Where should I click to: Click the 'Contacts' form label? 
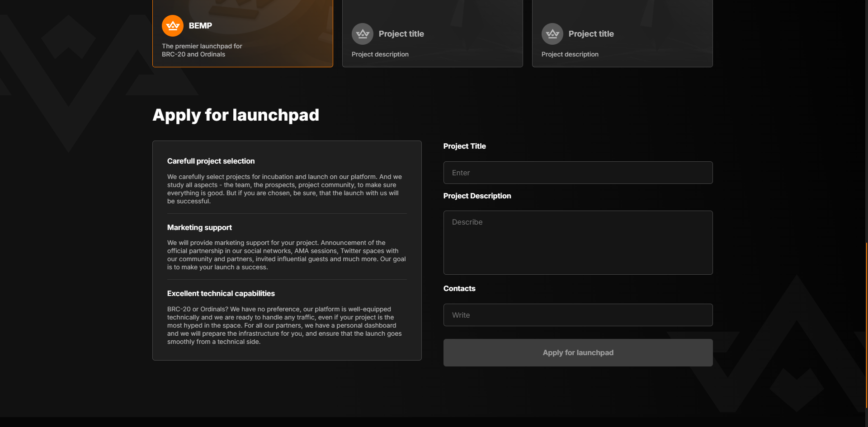[x=459, y=289]
